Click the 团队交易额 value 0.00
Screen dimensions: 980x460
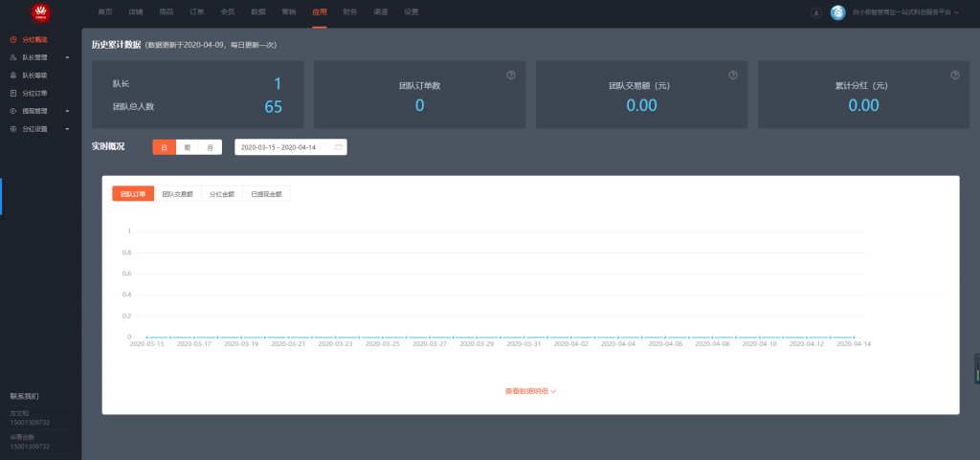point(642,105)
